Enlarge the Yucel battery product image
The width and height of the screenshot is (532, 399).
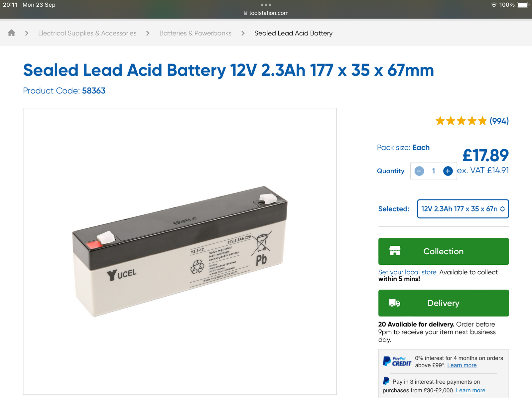pos(180,251)
